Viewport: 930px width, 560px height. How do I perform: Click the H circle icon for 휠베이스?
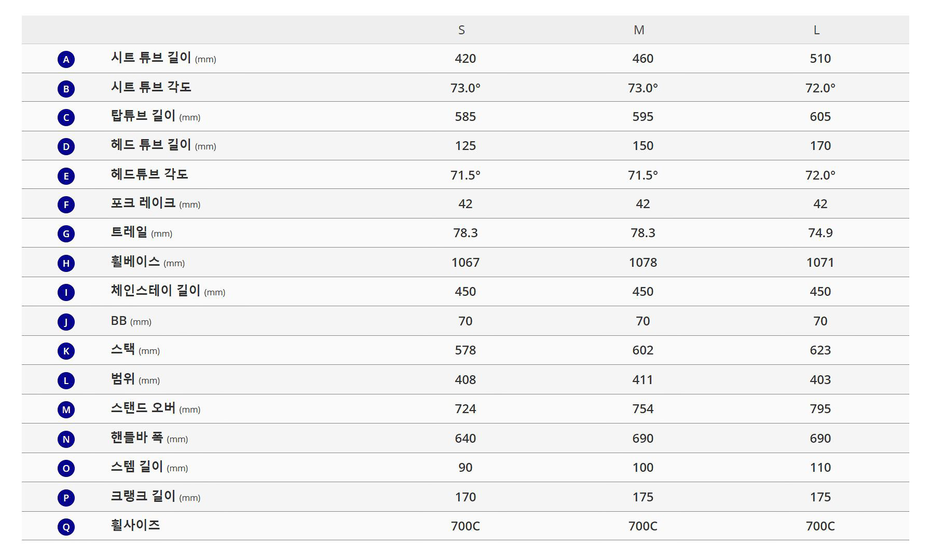pyautogui.click(x=66, y=263)
